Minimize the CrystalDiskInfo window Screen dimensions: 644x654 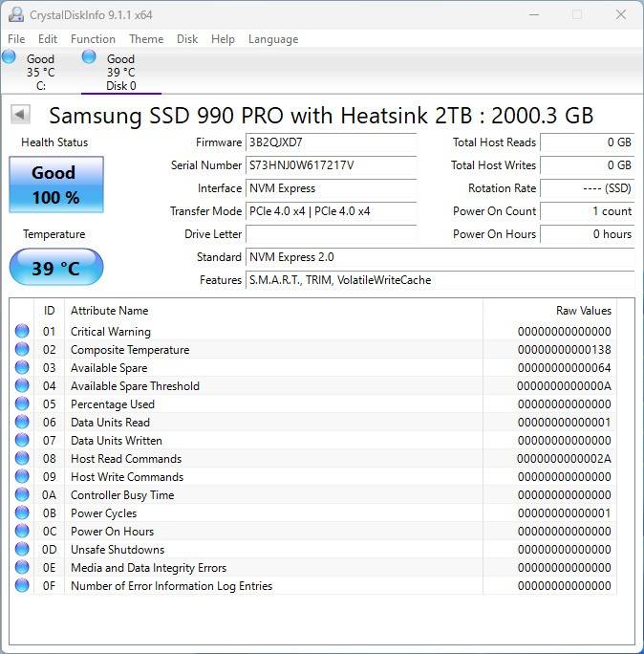534,14
